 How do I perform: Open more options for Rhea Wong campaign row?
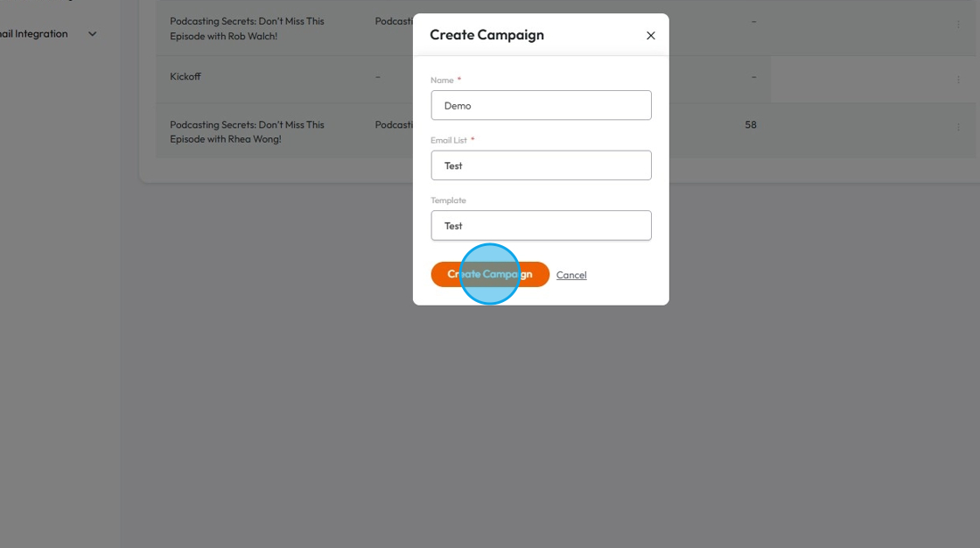coord(958,128)
